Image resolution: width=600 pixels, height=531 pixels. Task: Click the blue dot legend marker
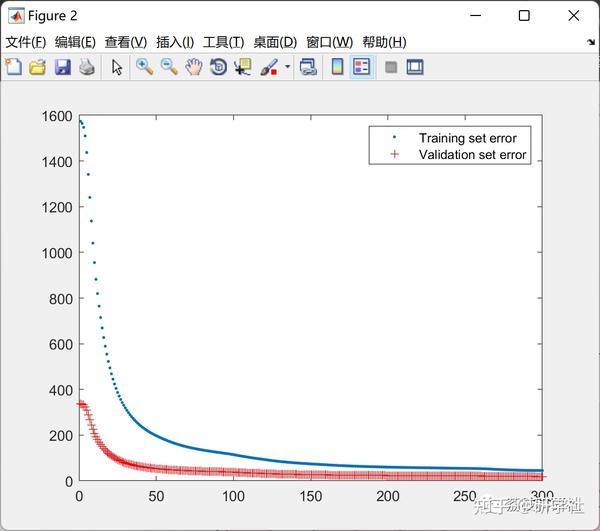coord(395,137)
